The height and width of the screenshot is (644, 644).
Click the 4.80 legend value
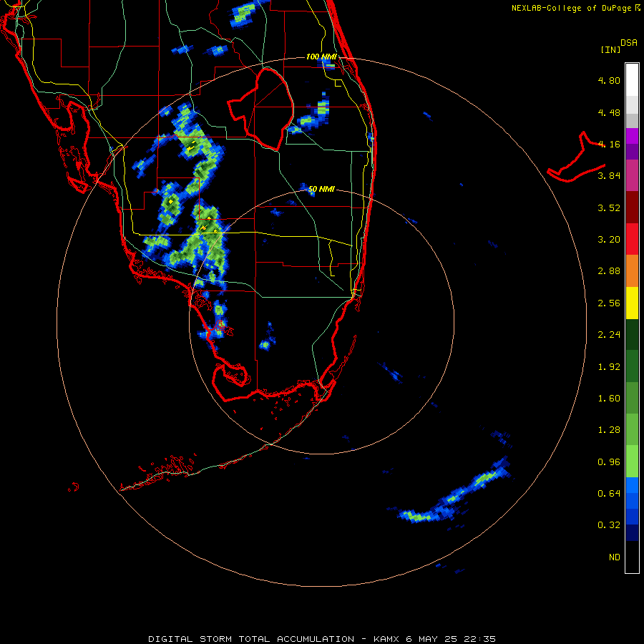pyautogui.click(x=609, y=80)
